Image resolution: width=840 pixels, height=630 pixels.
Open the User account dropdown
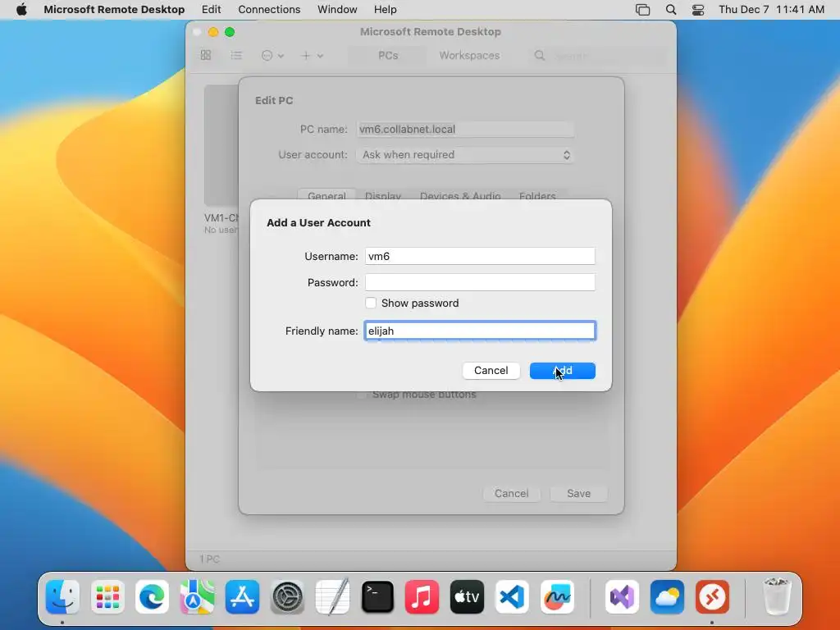(465, 155)
